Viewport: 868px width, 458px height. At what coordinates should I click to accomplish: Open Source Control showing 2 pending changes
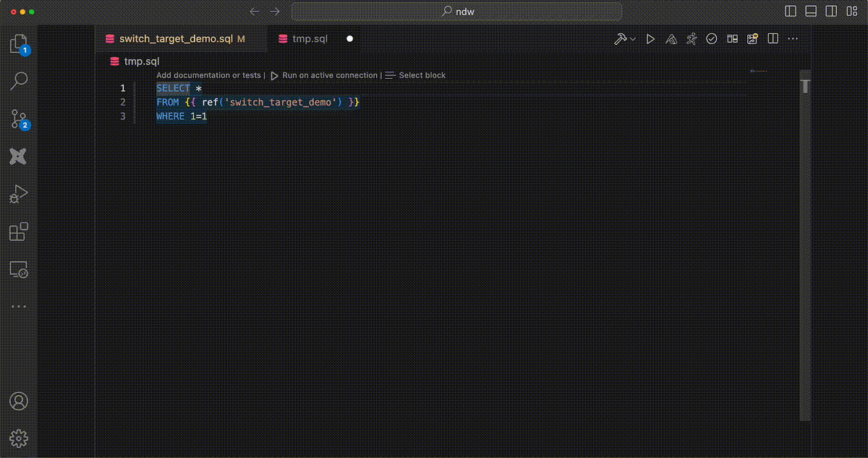tap(20, 118)
